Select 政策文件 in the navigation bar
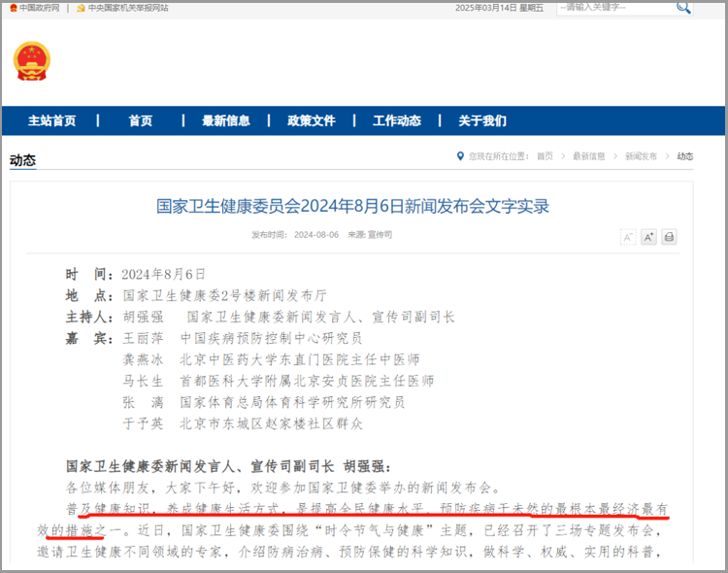The height and width of the screenshot is (573, 728). tap(312, 121)
